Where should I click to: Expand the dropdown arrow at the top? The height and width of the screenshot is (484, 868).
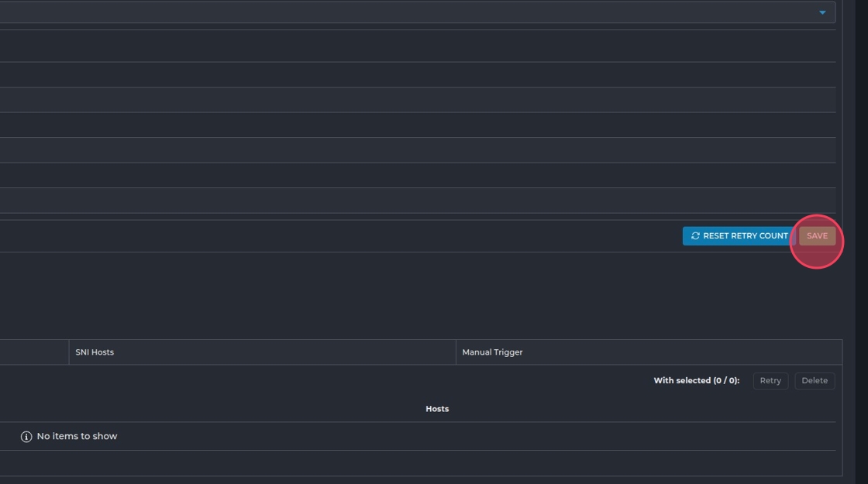tap(822, 12)
